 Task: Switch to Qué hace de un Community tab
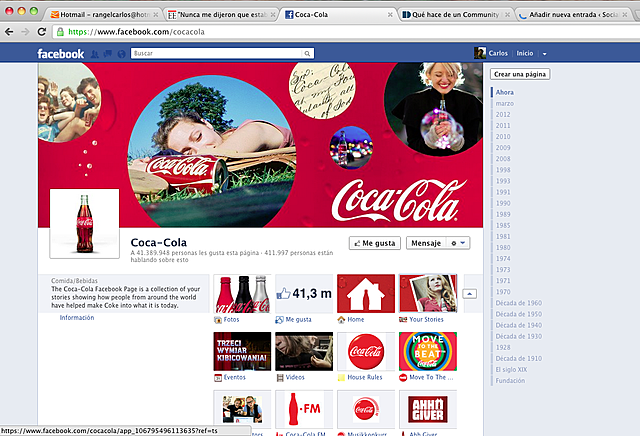coord(456,15)
